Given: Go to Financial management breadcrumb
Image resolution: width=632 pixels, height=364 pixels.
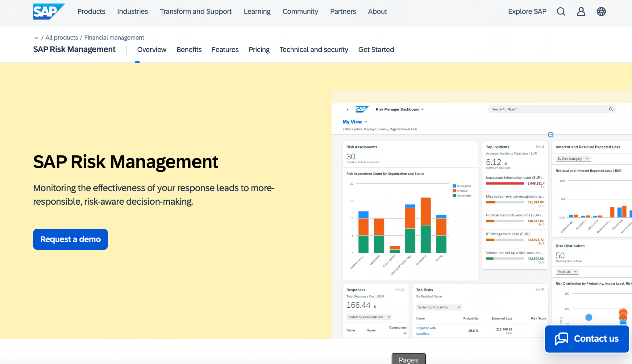Looking at the screenshot, I should [114, 38].
